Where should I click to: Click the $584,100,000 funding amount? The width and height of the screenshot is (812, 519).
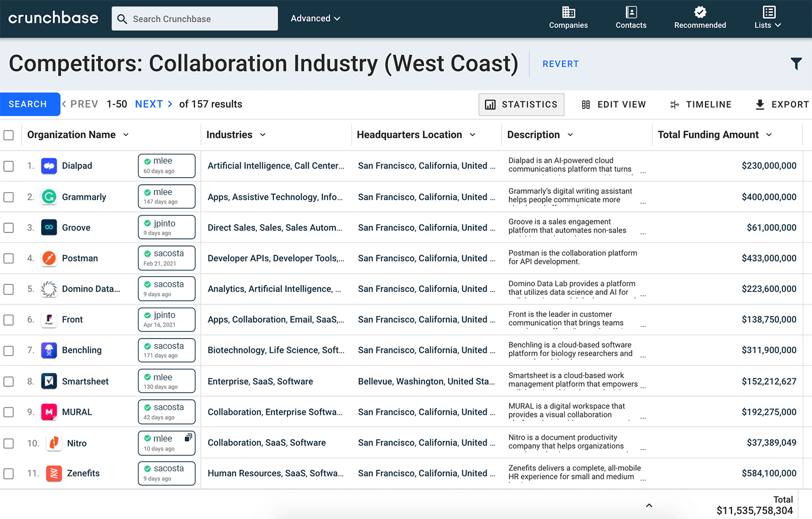click(769, 473)
